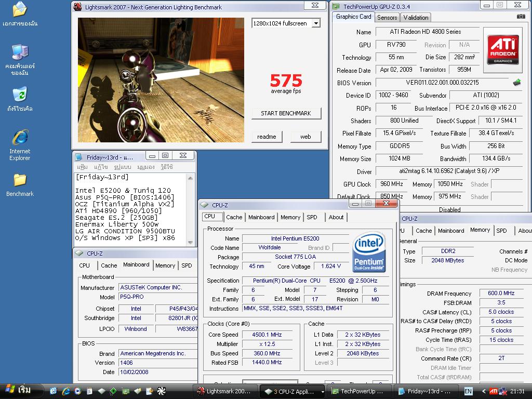Click the Notepad scrollbar up arrow
Screen dimensions: 532x399
(190, 178)
